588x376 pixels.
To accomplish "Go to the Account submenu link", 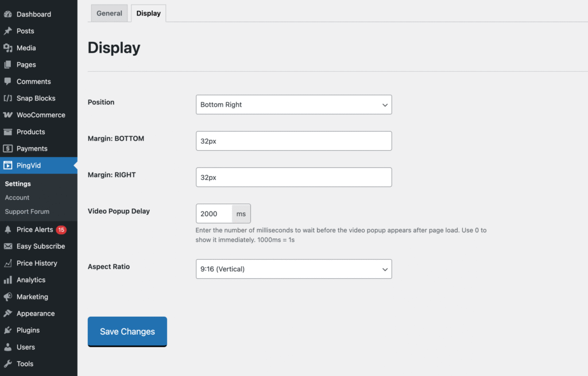I will pyautogui.click(x=17, y=198).
